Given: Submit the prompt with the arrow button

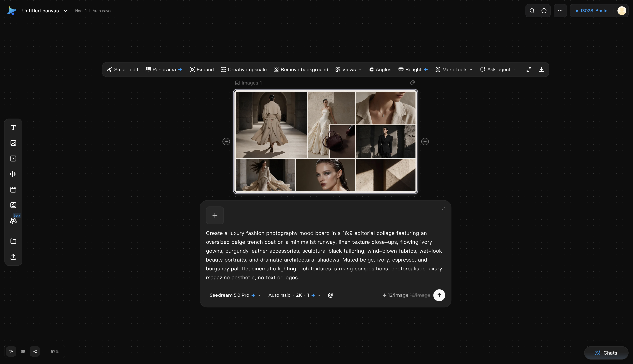Looking at the screenshot, I should point(439,295).
